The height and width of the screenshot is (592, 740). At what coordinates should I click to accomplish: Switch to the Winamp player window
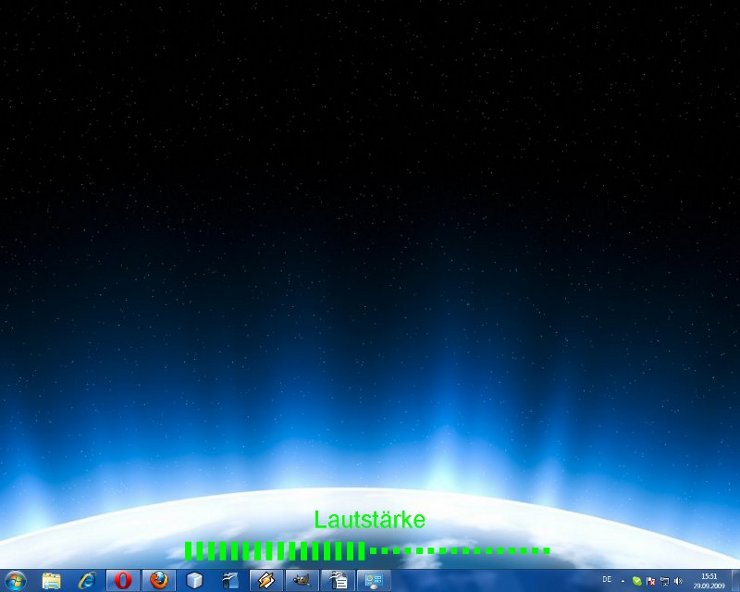click(x=266, y=580)
